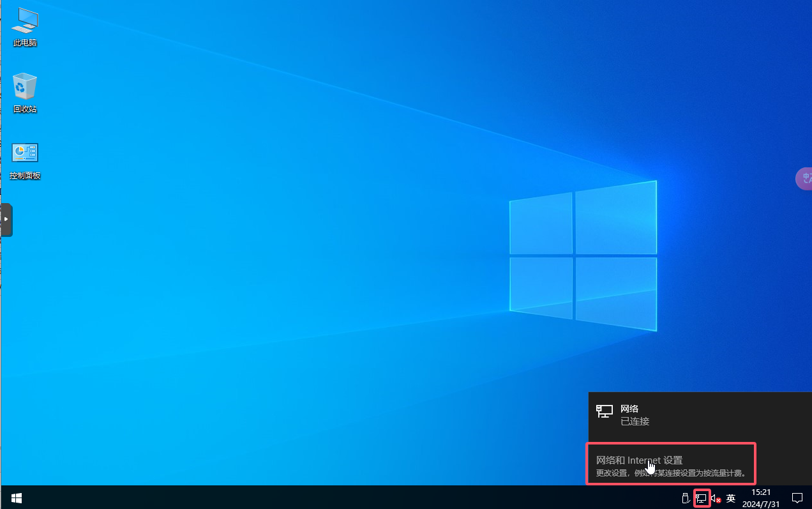Click the 控制面板 text label on the desktop
This screenshot has width=812, height=509.
(25, 176)
